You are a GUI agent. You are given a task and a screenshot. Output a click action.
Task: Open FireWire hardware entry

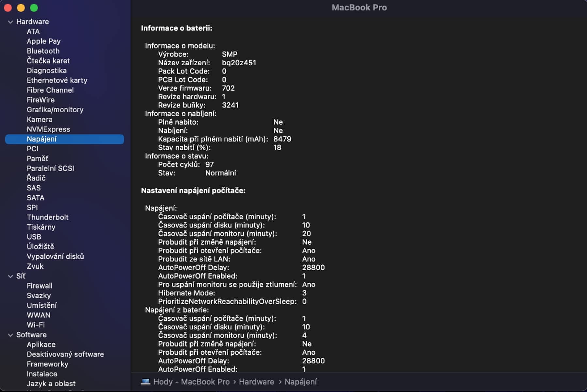coord(41,100)
